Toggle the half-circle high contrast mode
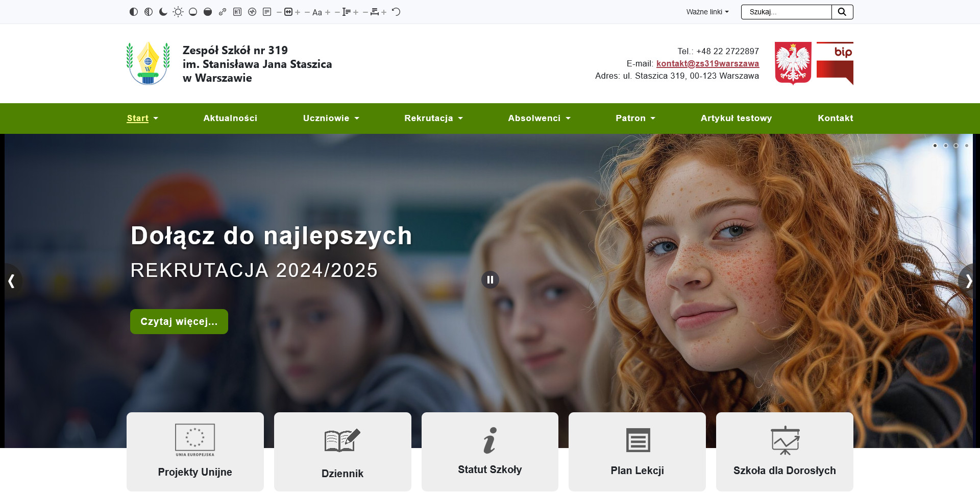 tap(133, 12)
